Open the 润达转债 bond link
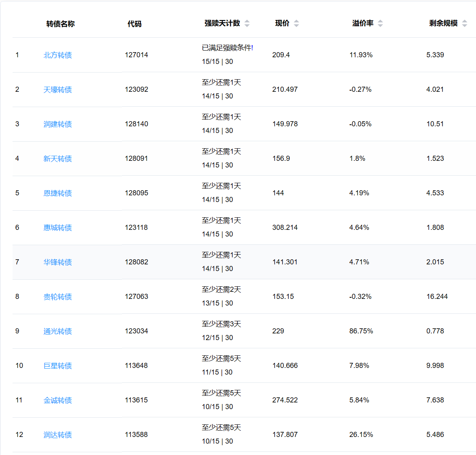Image resolution: width=476 pixels, height=455 pixels. coord(58,435)
